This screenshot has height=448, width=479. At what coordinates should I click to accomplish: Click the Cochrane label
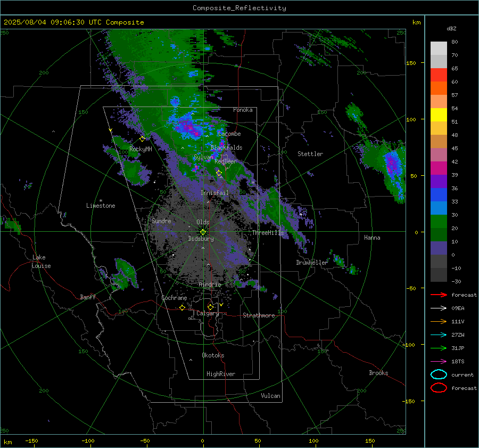point(174,298)
